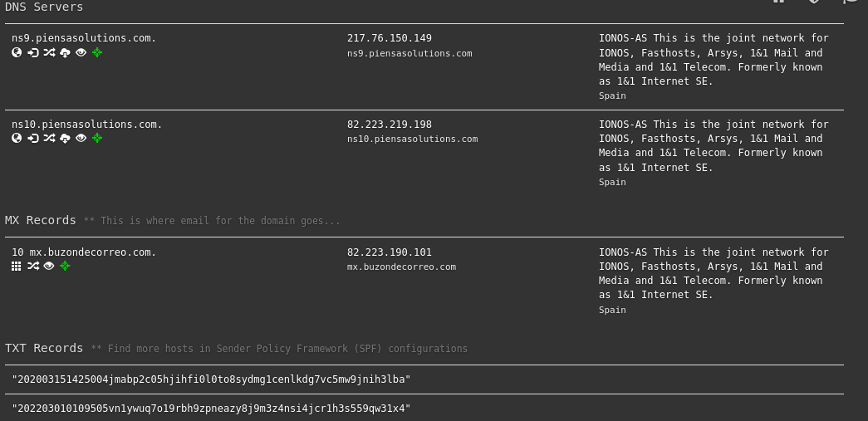
Task: Click the green crosshair icon for ns9 server
Action: [97, 52]
